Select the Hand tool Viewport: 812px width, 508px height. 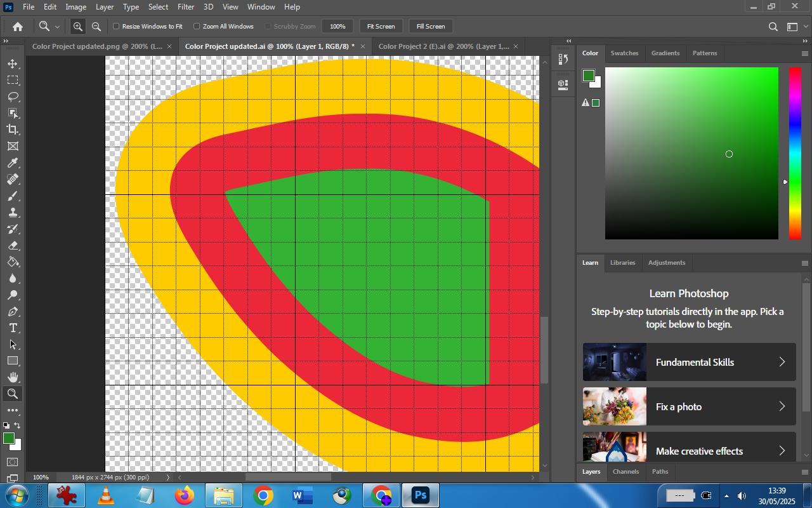tap(13, 377)
